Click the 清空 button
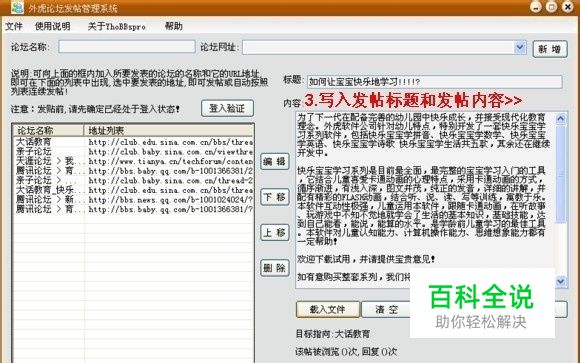 coord(386,309)
